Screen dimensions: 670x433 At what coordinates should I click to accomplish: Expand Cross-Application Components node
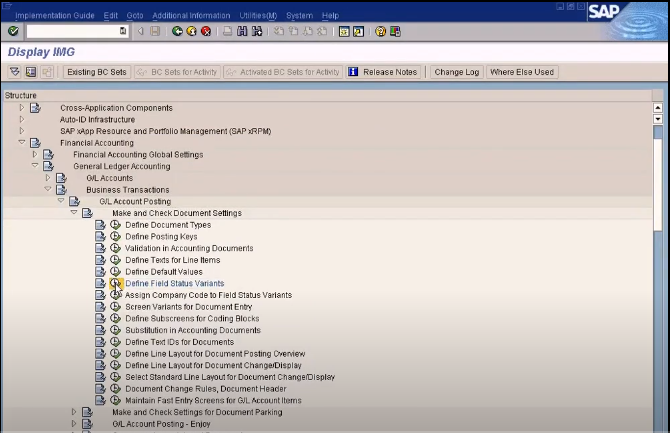point(22,108)
